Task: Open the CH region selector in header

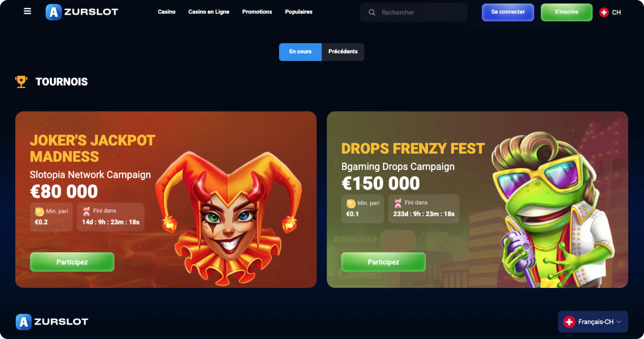Action: pyautogui.click(x=610, y=12)
